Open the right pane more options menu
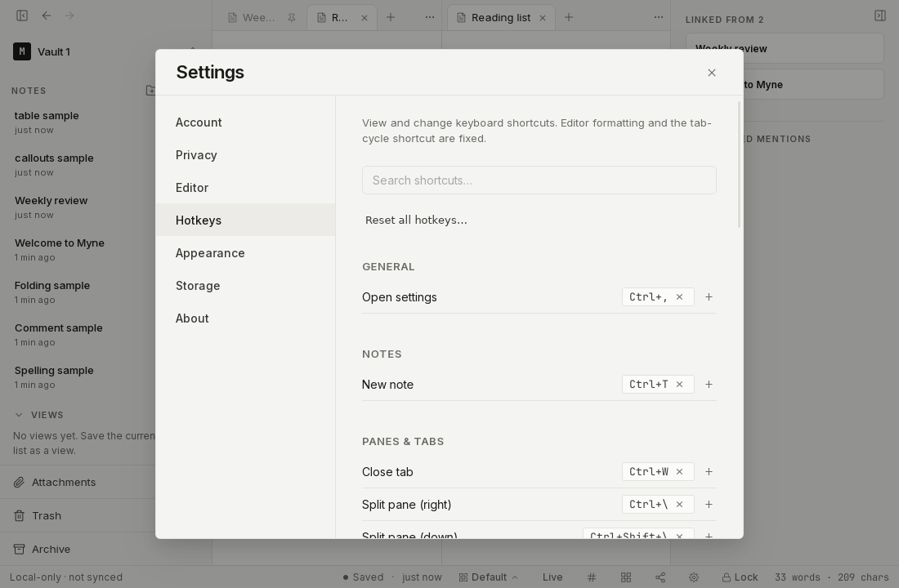The width and height of the screenshot is (899, 588). tap(658, 17)
